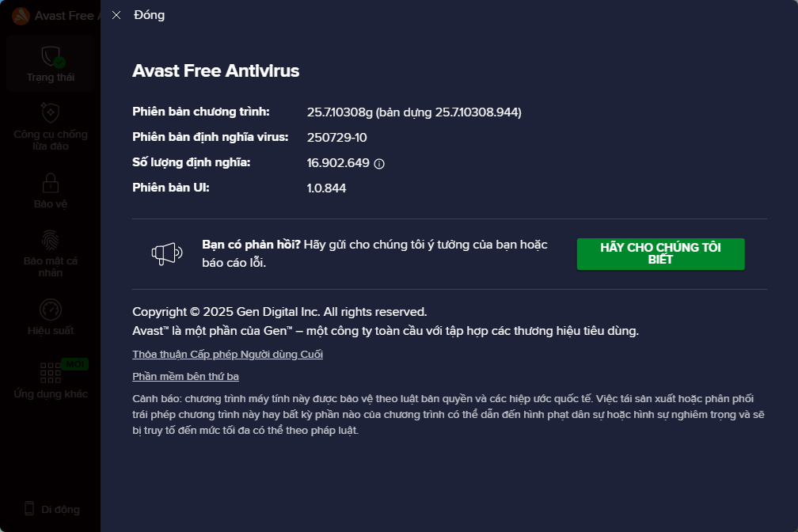Screen dimensions: 798x532
Task: Click the program version value 25.7.10308g
Action: pyautogui.click(x=340, y=112)
